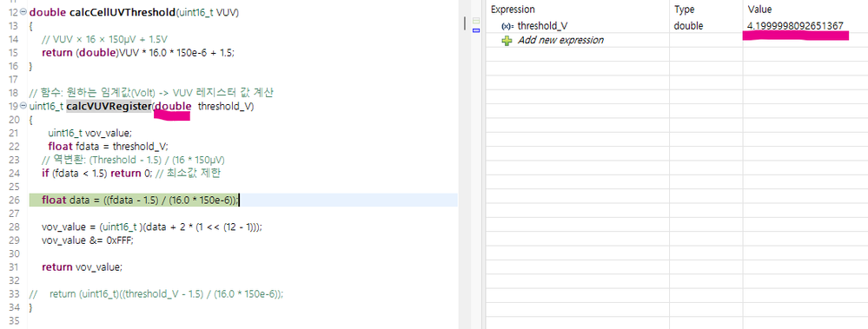Image resolution: width=868 pixels, height=329 pixels.
Task: Click the commented-out return on line 33
Action: click(x=156, y=294)
